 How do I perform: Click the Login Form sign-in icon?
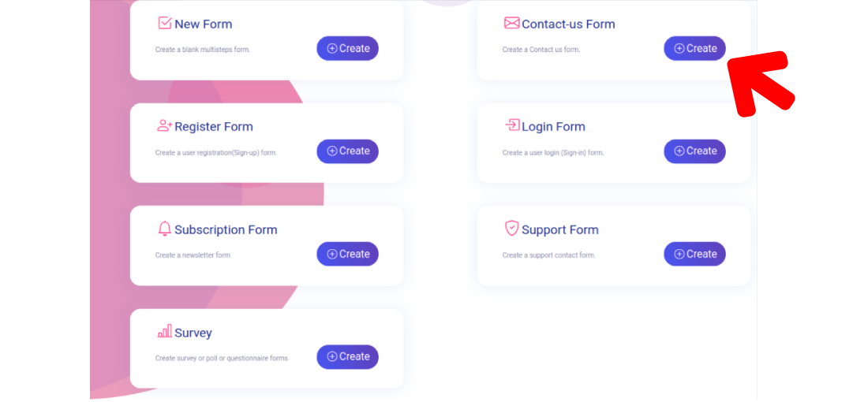tap(512, 125)
